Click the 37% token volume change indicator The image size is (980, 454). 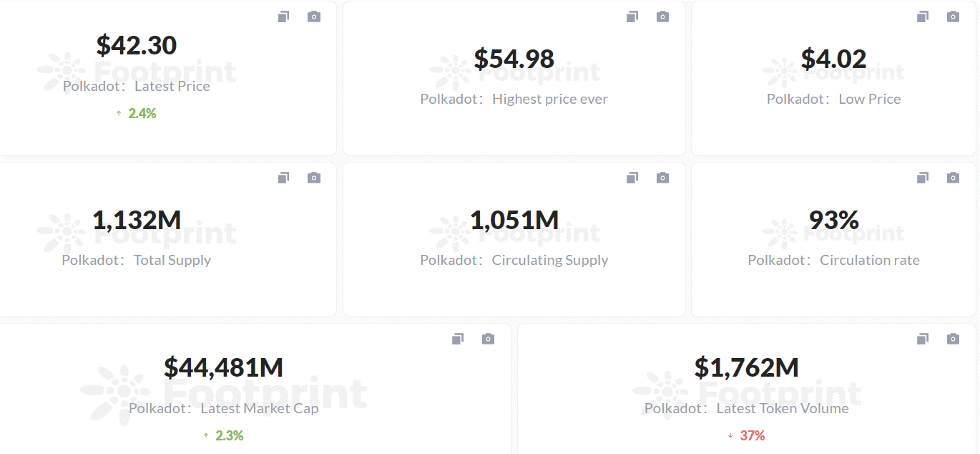(x=752, y=435)
